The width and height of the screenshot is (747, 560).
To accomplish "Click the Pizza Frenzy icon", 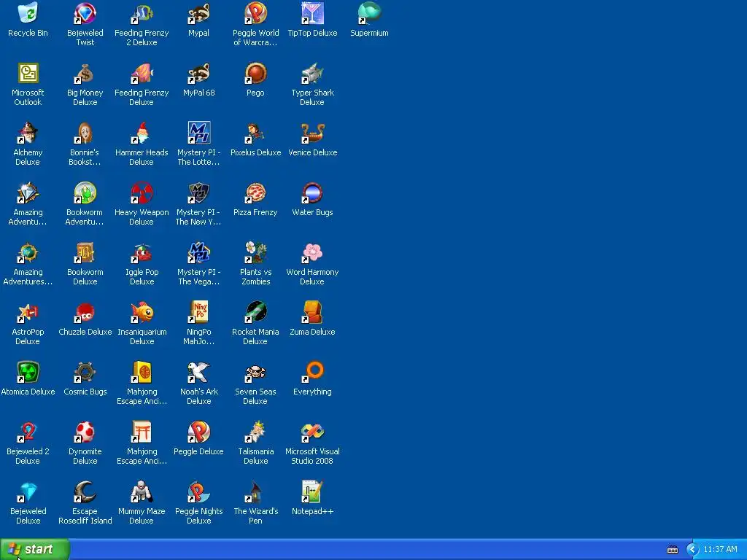I will pyautogui.click(x=255, y=192).
